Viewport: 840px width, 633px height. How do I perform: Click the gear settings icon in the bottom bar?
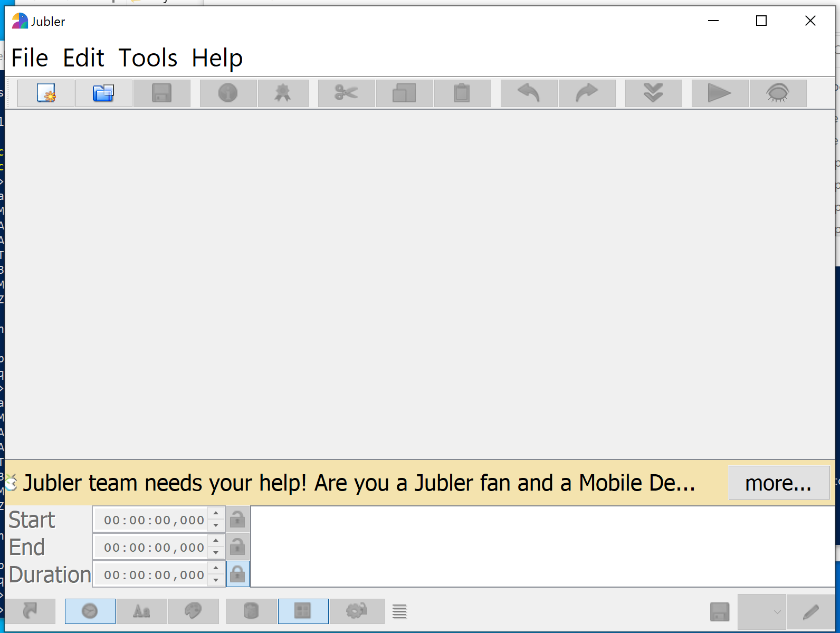click(x=357, y=611)
